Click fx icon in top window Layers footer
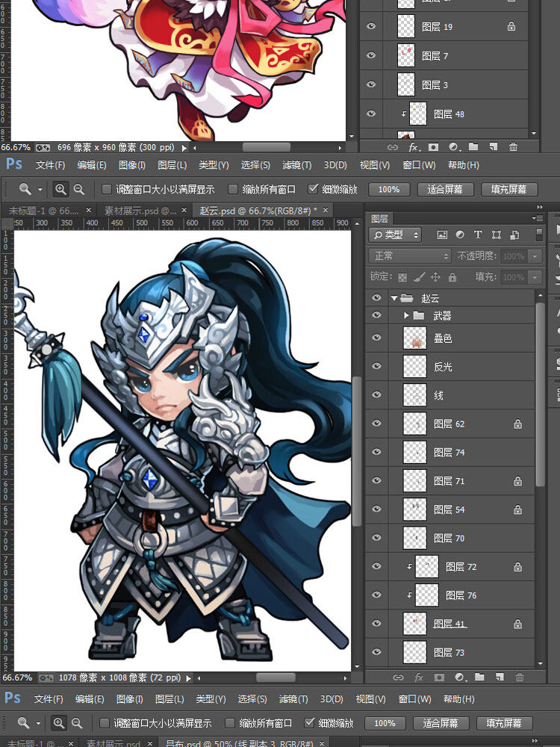Image resolution: width=560 pixels, height=747 pixels. (x=414, y=146)
